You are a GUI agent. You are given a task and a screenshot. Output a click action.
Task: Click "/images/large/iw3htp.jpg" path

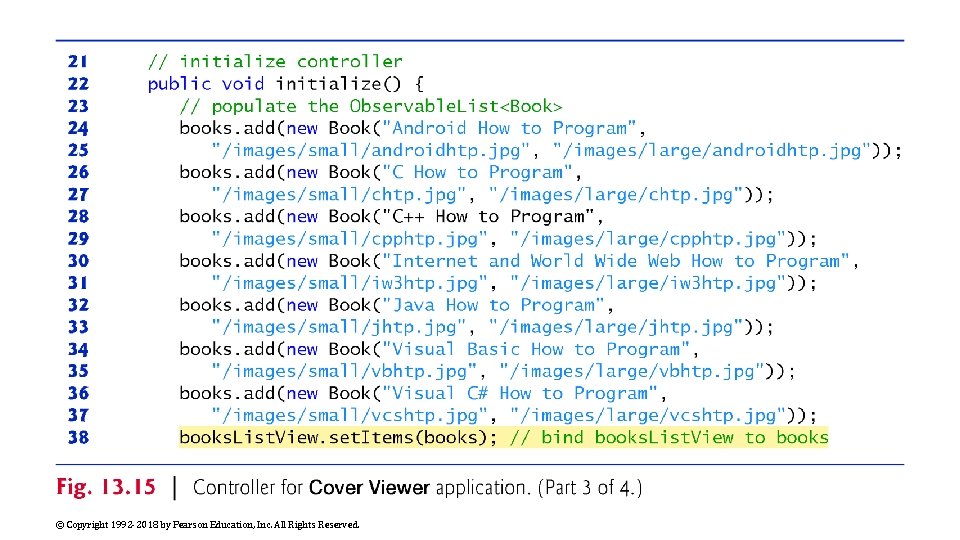pos(647,283)
